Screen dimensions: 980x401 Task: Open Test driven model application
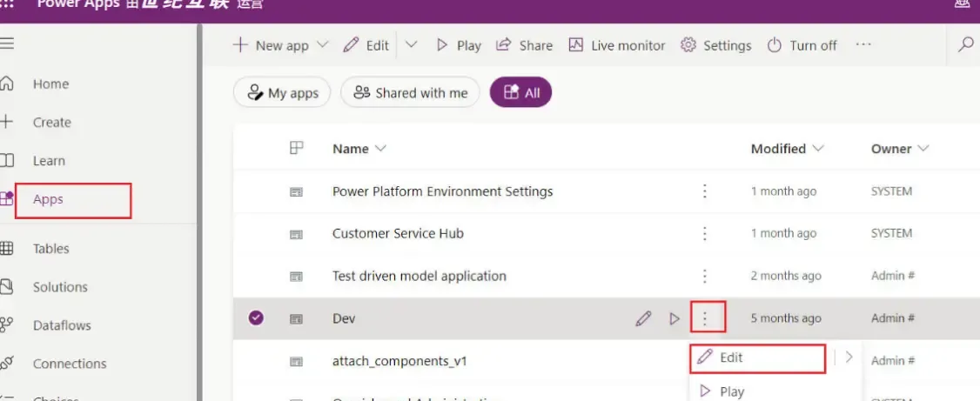click(x=420, y=276)
